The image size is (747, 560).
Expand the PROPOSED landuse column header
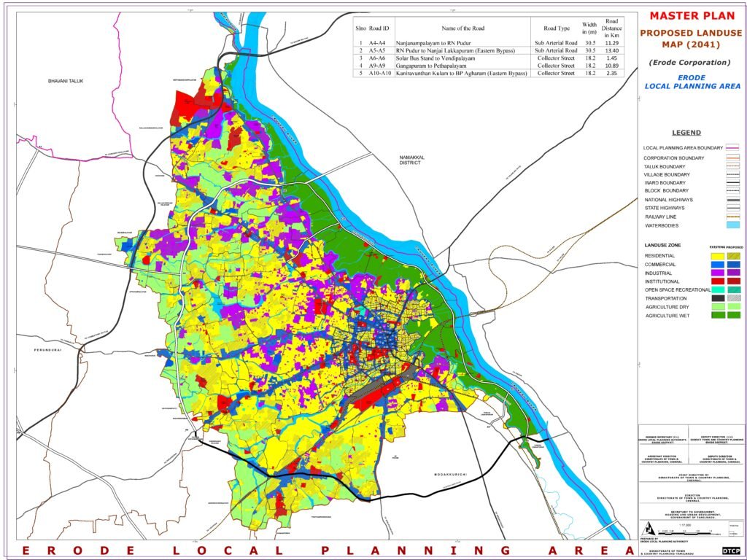click(x=733, y=246)
